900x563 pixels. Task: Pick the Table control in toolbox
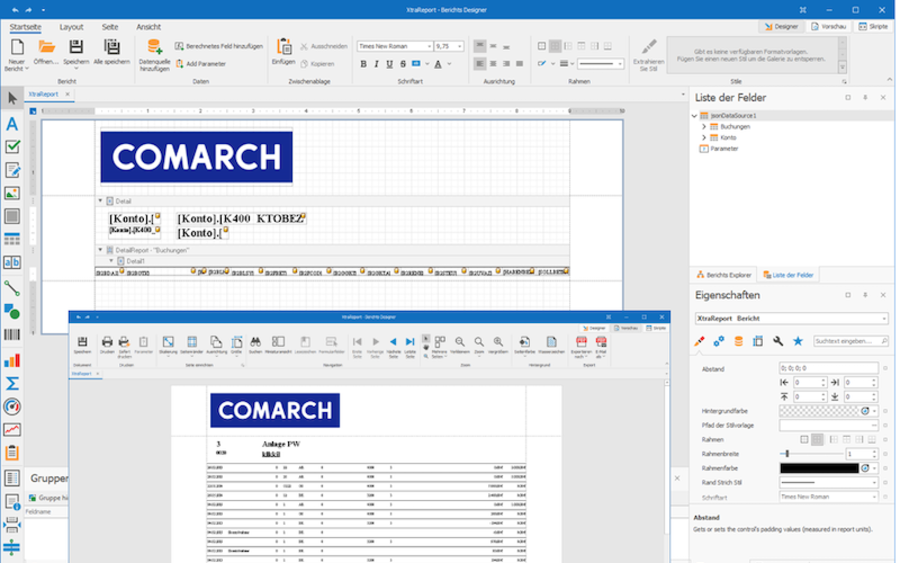[x=12, y=239]
